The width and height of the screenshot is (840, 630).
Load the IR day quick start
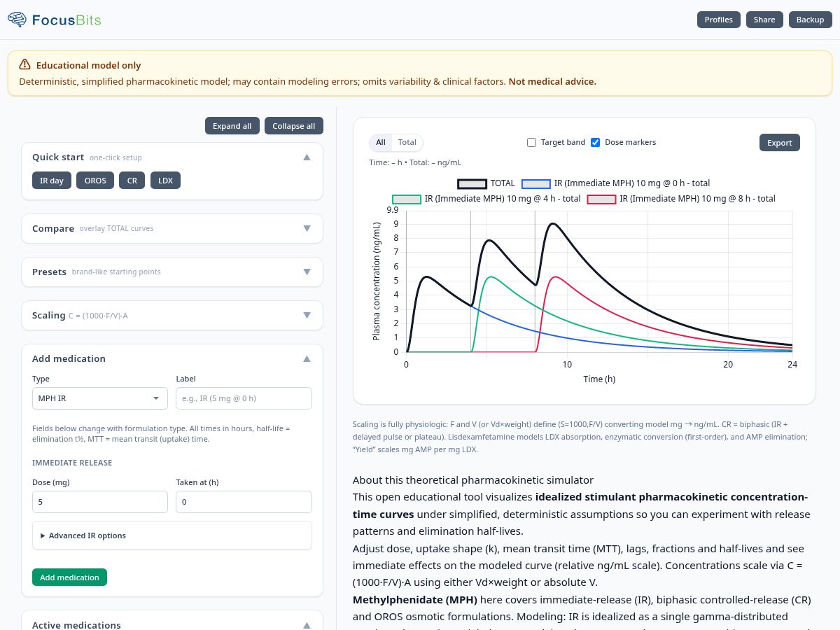[52, 181]
